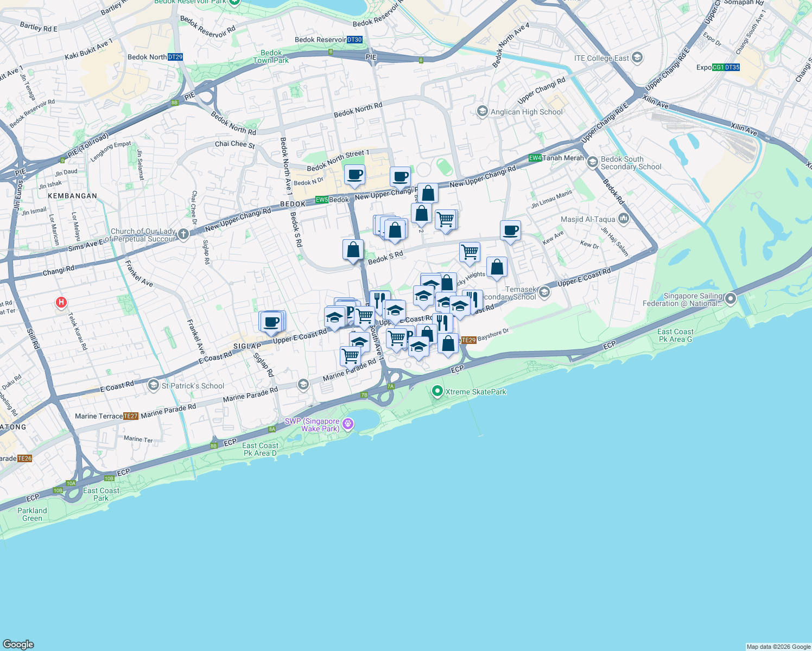812x651 pixels.
Task: Open the shopping cart marker above the Heights label
Action: pos(470,253)
